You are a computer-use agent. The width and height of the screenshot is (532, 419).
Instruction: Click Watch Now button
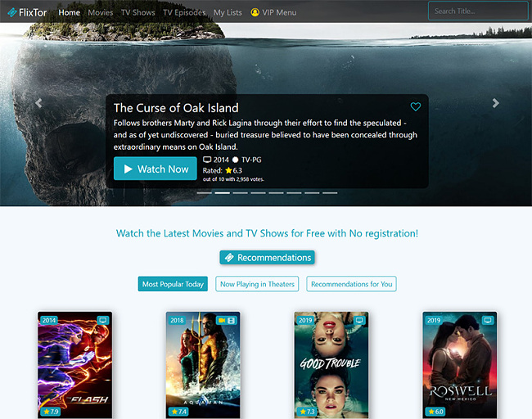[x=156, y=169]
